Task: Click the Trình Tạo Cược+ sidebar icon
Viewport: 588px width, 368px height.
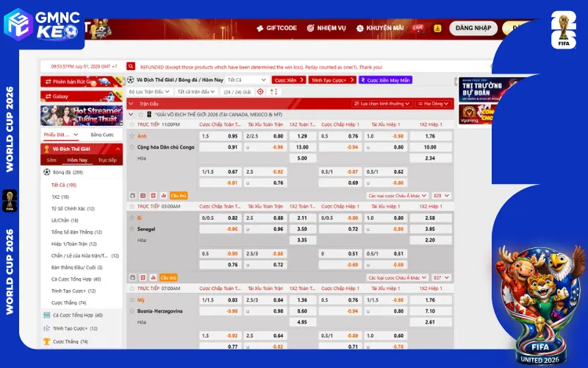Action: pos(46,328)
